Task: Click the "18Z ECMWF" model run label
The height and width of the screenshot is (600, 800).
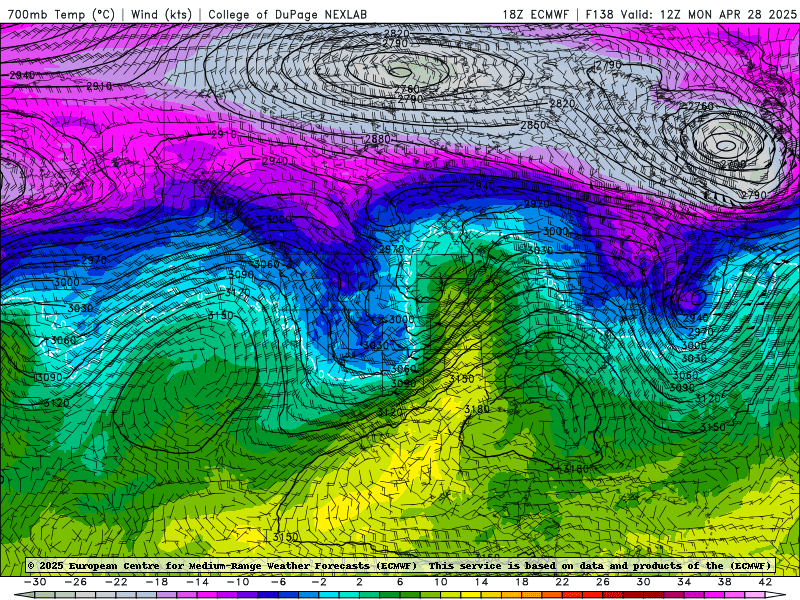Action: coord(535,14)
